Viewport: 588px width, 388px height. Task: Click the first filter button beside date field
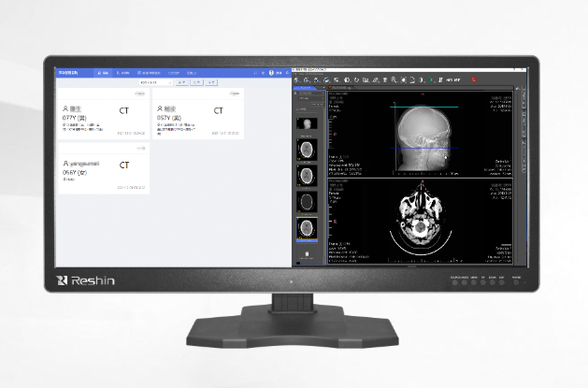179,82
